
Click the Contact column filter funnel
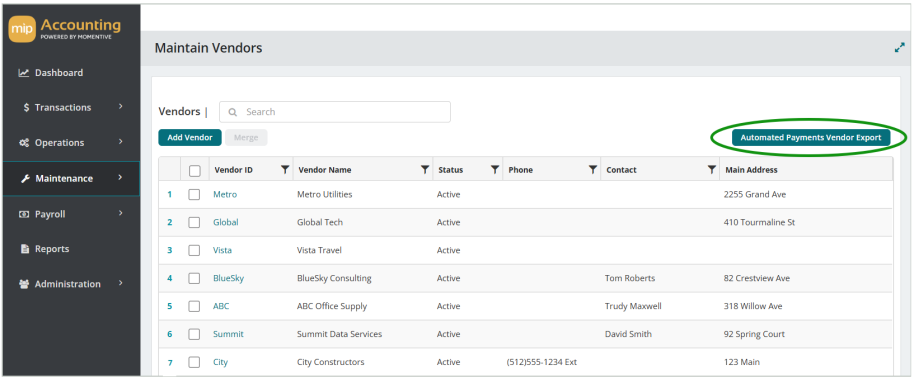(712, 170)
